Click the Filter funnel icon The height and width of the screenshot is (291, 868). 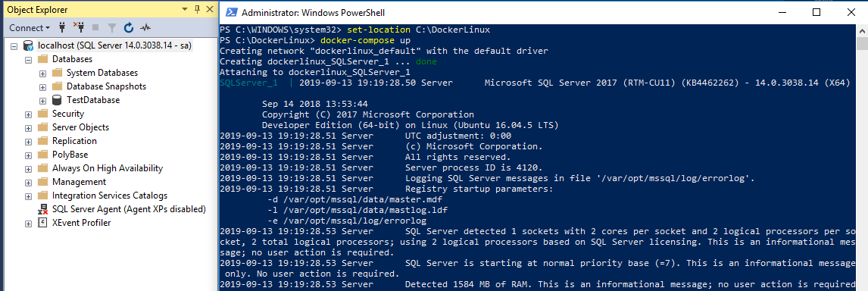112,27
